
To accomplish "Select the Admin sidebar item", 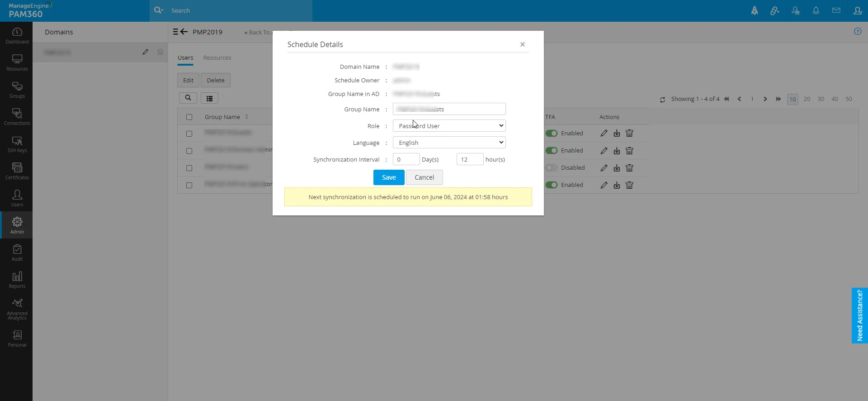I will pos(17,225).
